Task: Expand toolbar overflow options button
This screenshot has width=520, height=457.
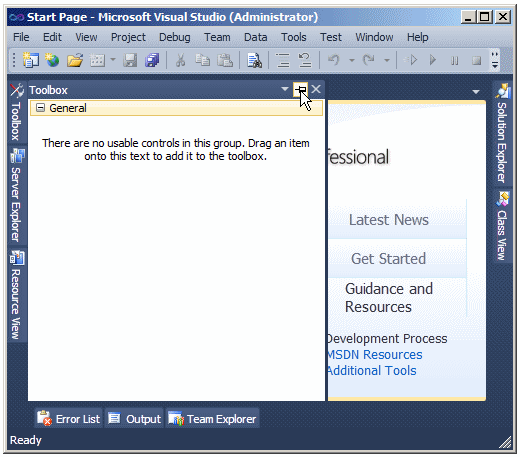Action: [x=495, y=60]
